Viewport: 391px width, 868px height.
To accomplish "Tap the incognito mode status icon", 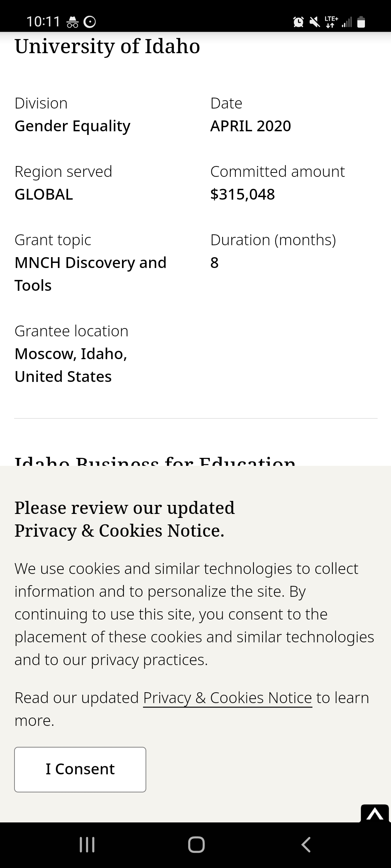I will [72, 22].
